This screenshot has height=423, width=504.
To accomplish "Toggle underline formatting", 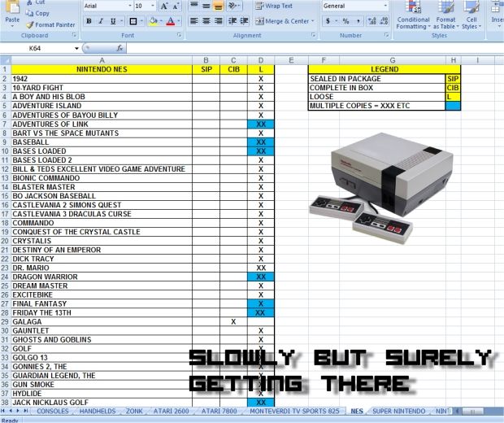I will [113, 21].
